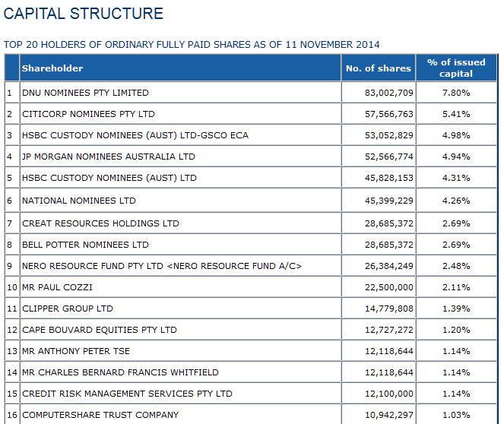
Task: Select MR ANTHONY PETER TSE
Action: tap(76, 351)
